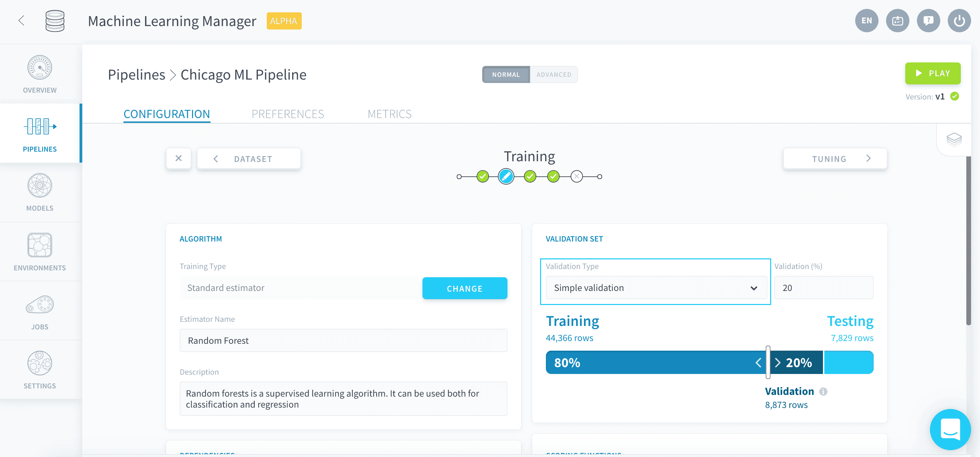This screenshot has height=457, width=980.
Task: Click the page vertical scrollbar
Action: point(969,241)
